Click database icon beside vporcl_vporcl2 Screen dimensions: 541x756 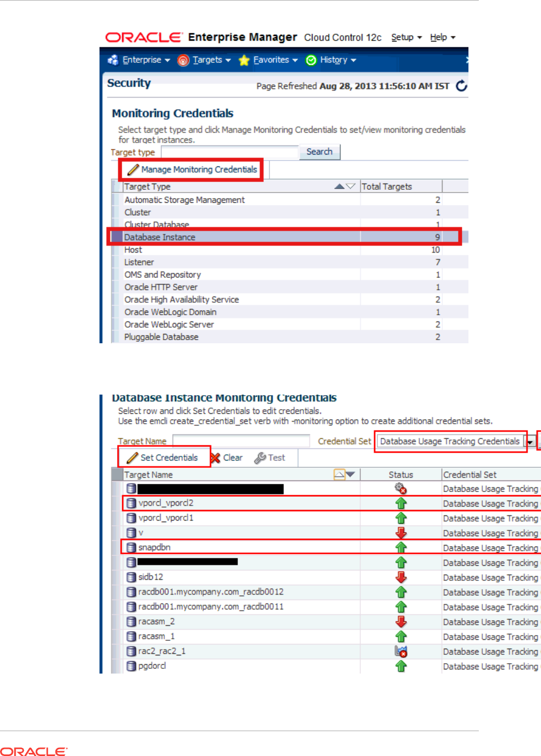[132, 503]
